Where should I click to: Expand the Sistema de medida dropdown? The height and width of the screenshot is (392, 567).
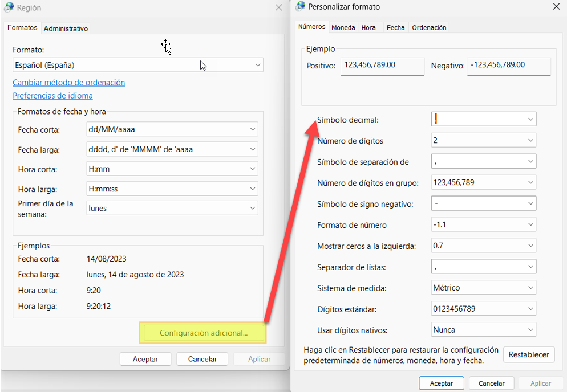[x=530, y=288]
